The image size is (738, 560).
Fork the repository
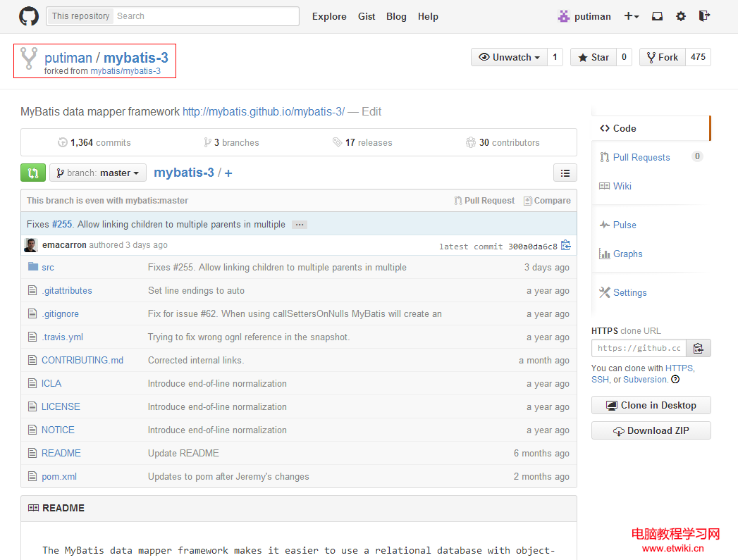[x=662, y=57]
